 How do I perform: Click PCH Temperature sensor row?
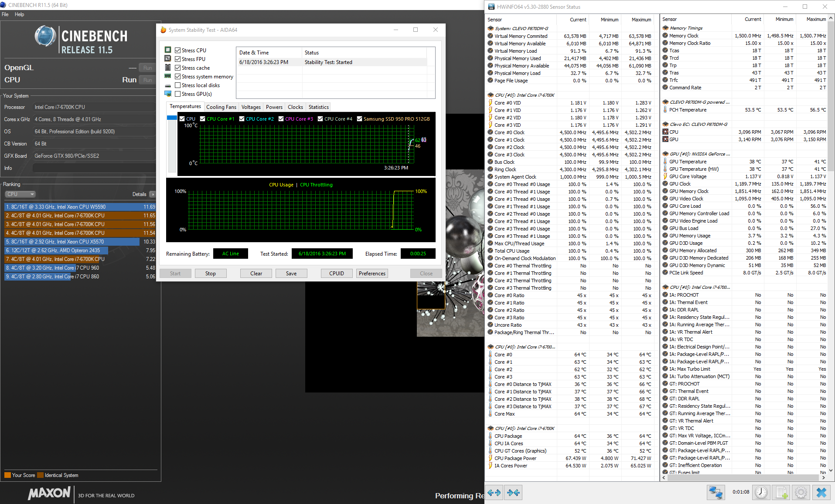point(745,110)
